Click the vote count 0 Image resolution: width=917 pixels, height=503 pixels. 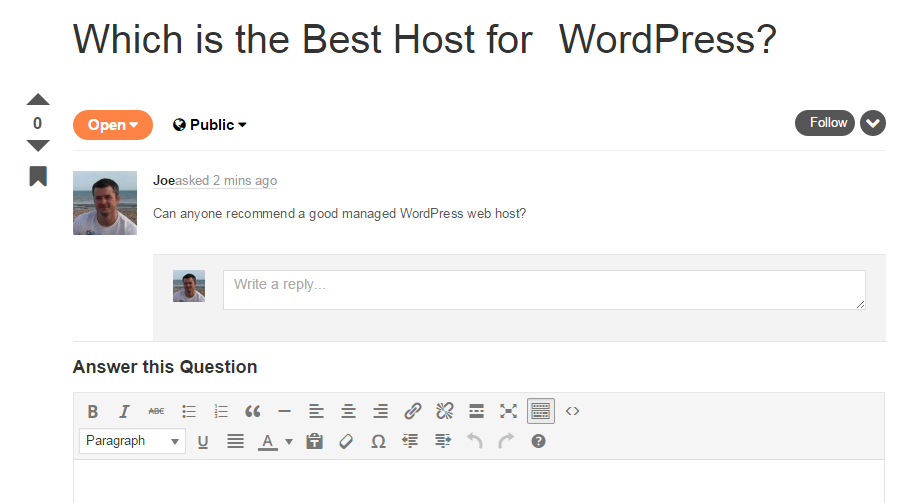click(x=37, y=123)
